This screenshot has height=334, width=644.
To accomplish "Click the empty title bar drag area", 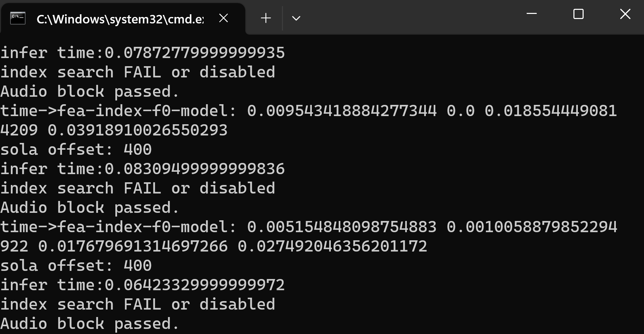I will 407,17.
